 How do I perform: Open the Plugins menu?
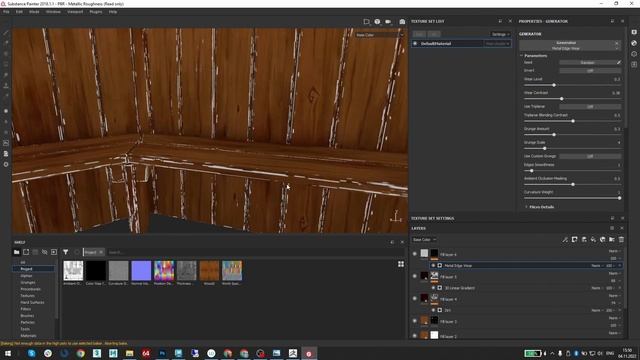[96, 12]
